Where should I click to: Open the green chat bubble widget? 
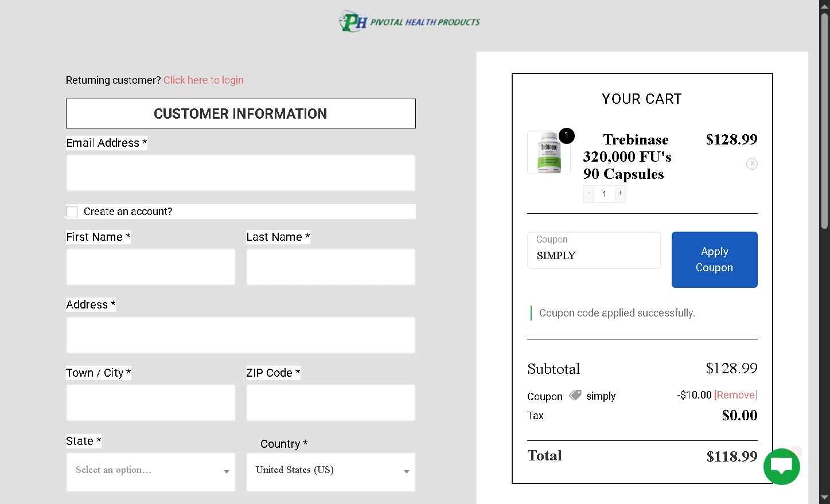click(781, 466)
